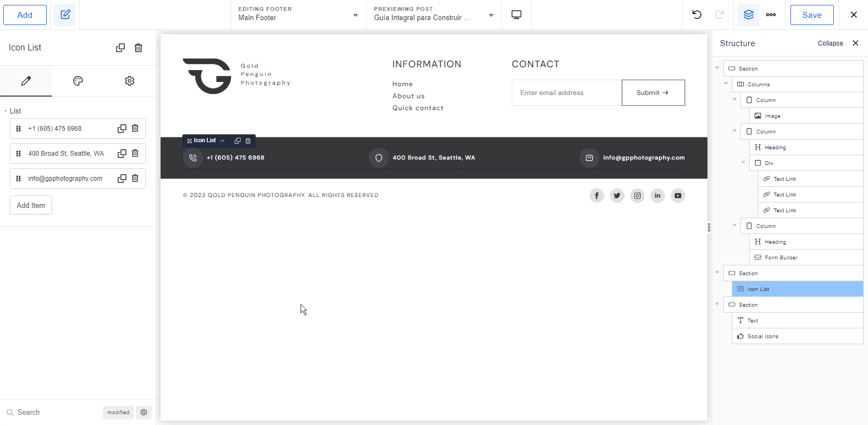This screenshot has height=425, width=868.
Task: Click the Facebook social icon in footer
Action: (x=596, y=195)
